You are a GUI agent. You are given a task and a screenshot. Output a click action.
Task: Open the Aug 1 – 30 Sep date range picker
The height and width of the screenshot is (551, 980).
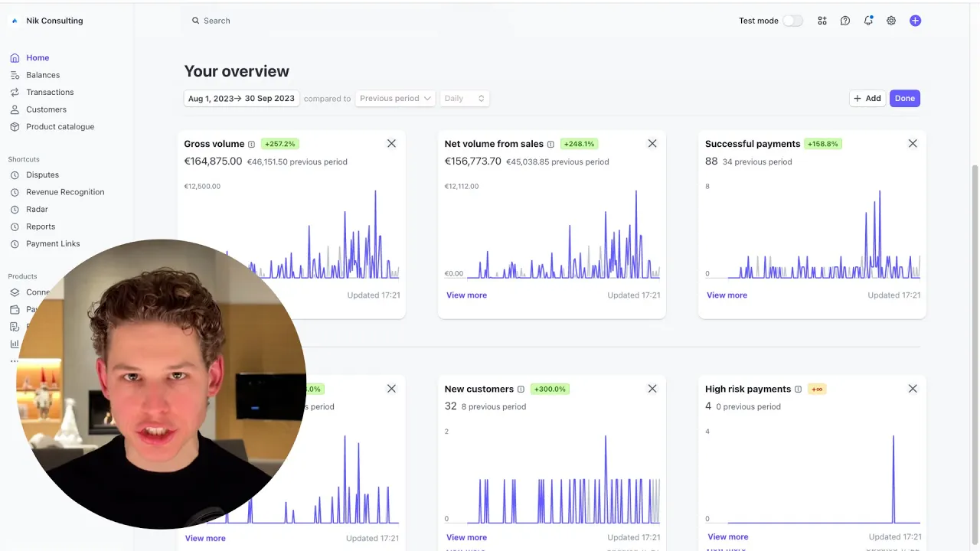241,98
